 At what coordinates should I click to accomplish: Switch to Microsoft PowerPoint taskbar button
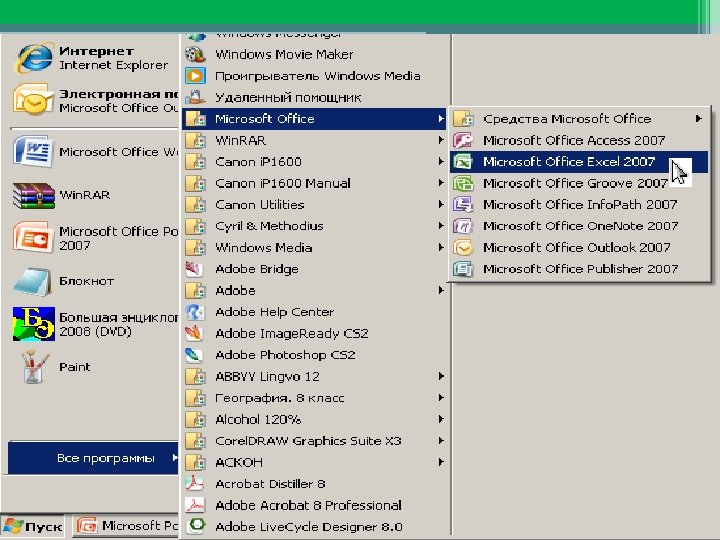(x=125, y=526)
